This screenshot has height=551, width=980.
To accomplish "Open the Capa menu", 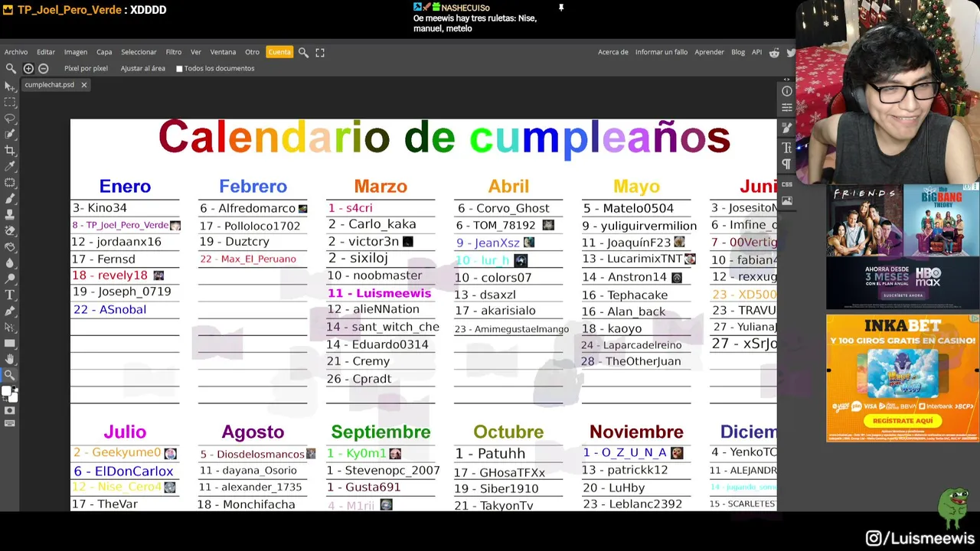I will [x=104, y=52].
